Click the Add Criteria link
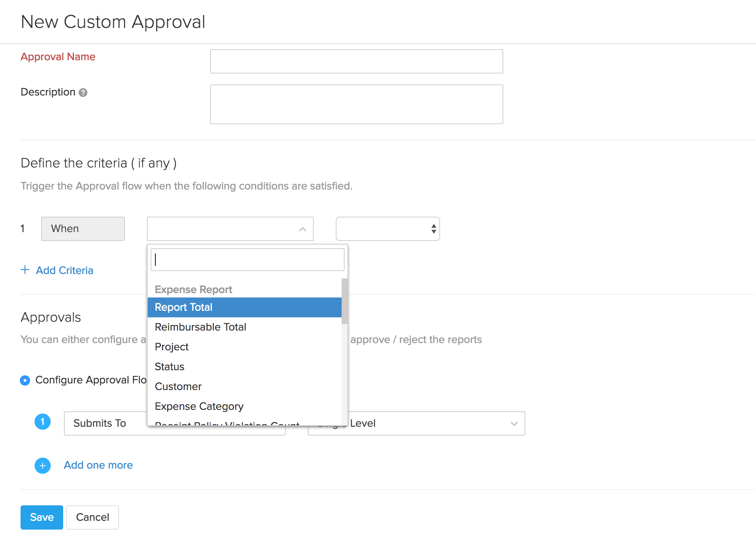This screenshot has height=534, width=756. (65, 271)
